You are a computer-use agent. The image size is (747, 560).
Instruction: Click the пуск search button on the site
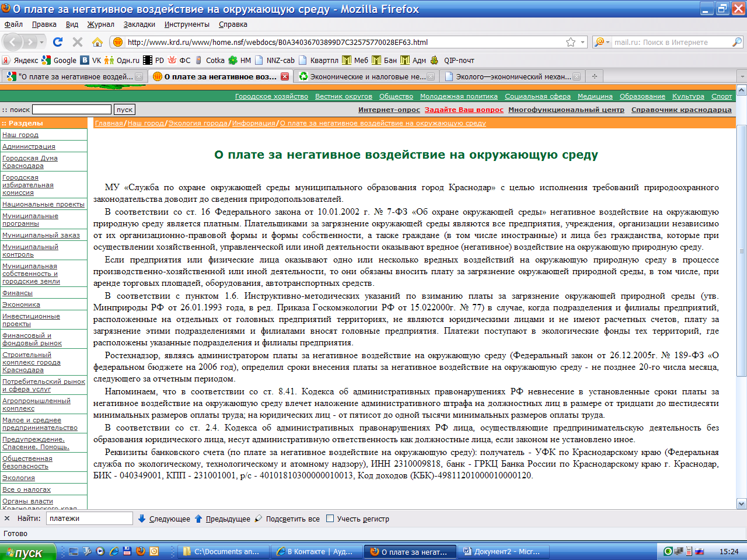tap(124, 110)
